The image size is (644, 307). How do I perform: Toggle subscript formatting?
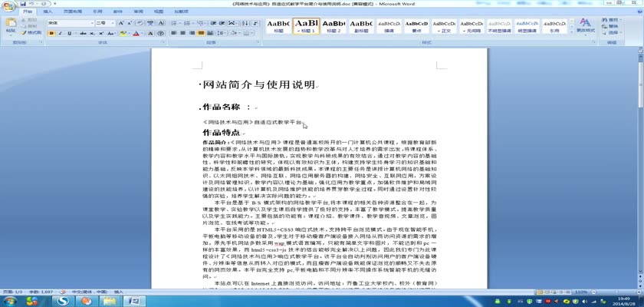pyautogui.click(x=92, y=34)
